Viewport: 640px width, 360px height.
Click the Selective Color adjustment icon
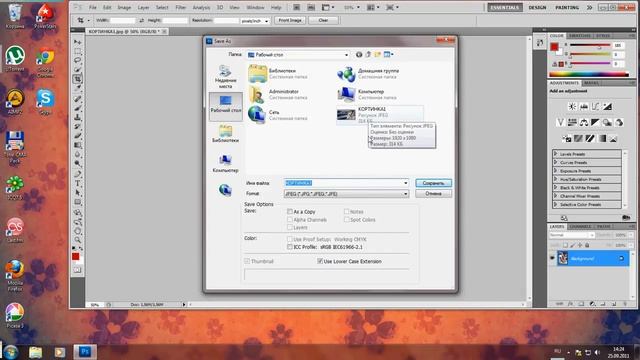(613, 139)
